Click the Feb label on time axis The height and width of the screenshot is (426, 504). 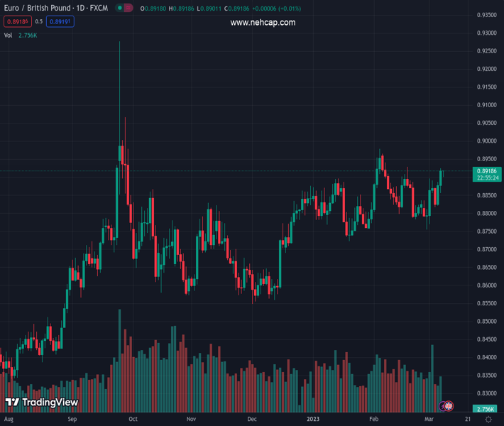coord(373,420)
